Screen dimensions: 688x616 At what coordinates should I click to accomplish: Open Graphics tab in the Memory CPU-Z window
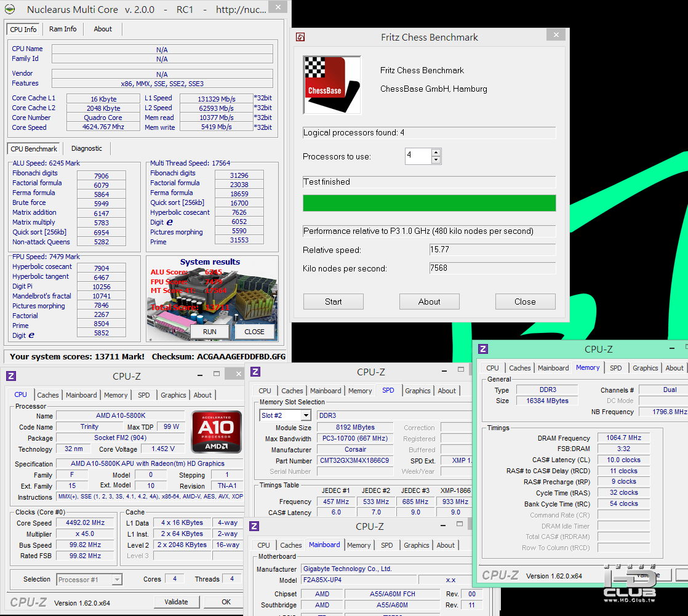click(x=645, y=368)
